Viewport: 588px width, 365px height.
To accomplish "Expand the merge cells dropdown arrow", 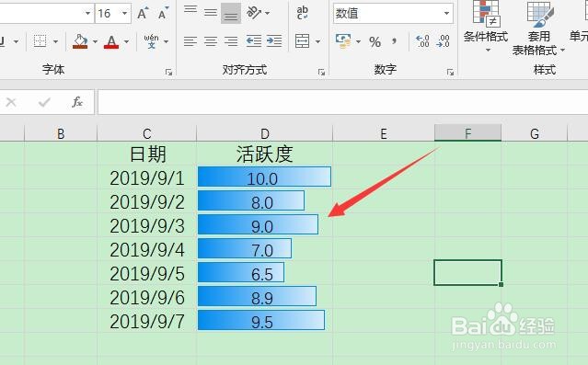I will [317, 41].
